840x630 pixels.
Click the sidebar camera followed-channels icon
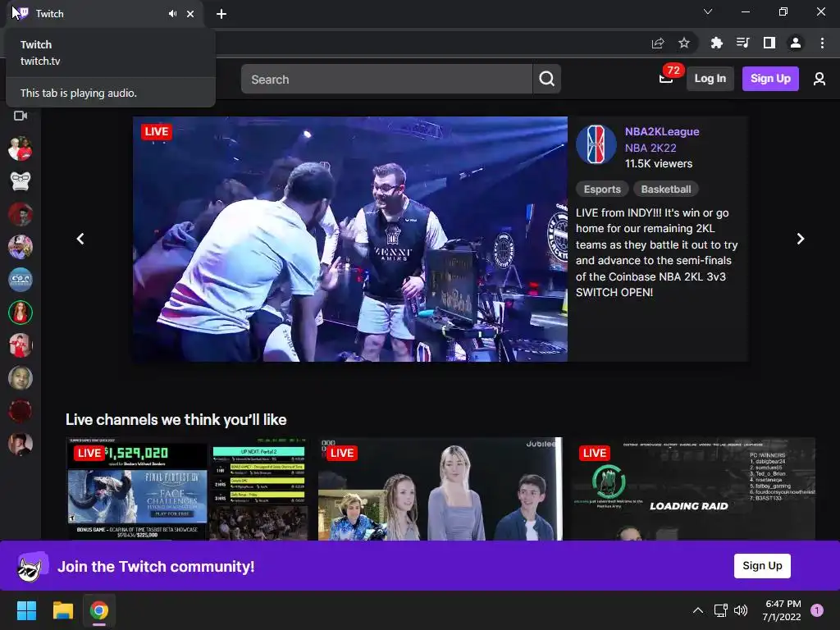[x=21, y=116]
